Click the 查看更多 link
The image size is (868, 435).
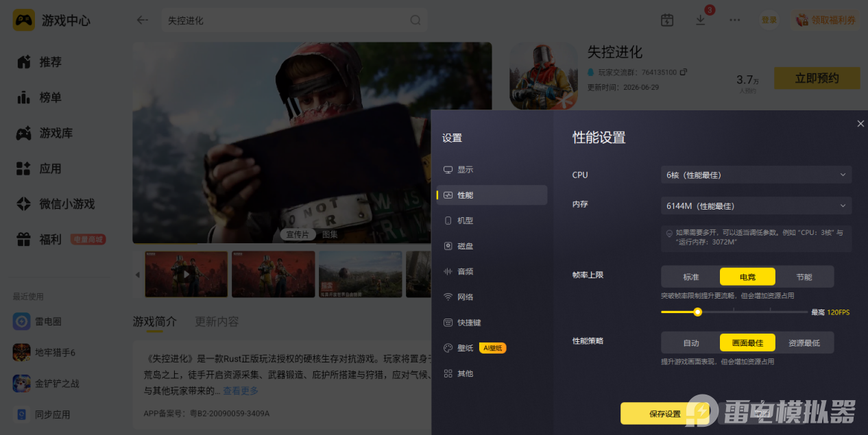coord(241,390)
